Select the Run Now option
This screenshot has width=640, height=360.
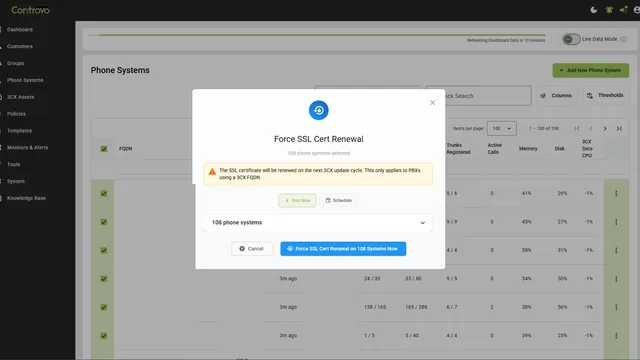[297, 200]
